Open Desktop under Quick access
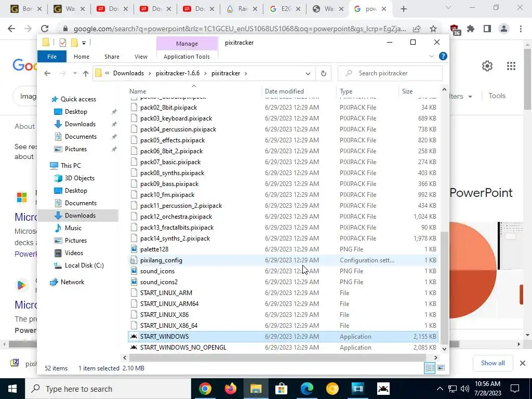The width and height of the screenshot is (532, 399). (76, 112)
